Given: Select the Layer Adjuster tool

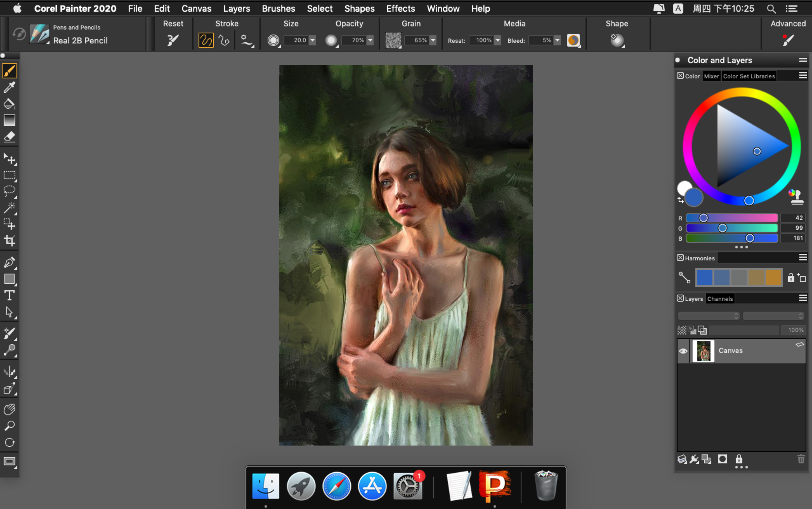Looking at the screenshot, I should [x=10, y=159].
